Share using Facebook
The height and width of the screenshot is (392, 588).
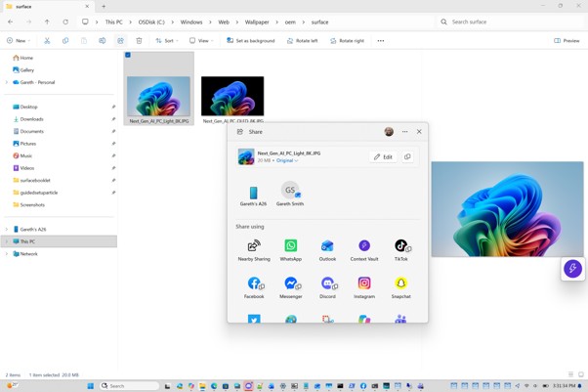[254, 287]
